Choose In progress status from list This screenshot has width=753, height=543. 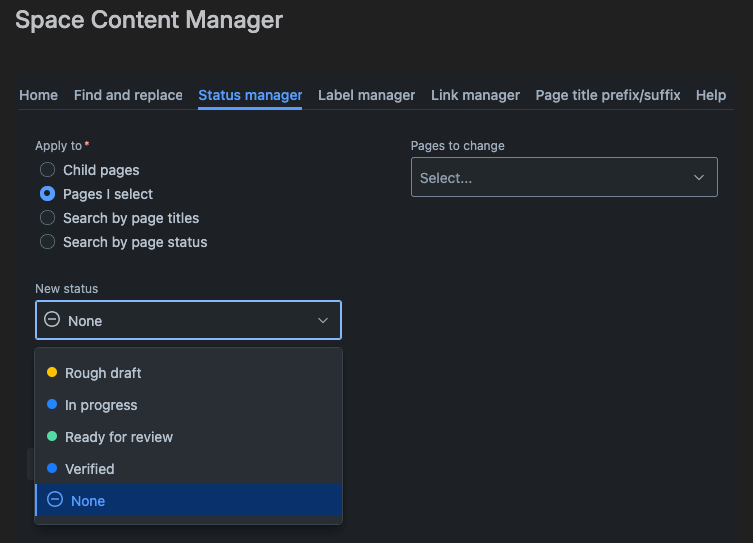[188, 405]
